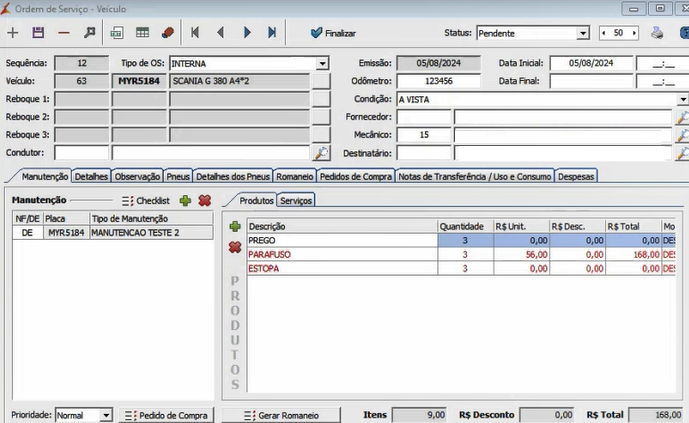The width and height of the screenshot is (689, 423).
Task: Click the Fornecedor code field
Action: (424, 117)
